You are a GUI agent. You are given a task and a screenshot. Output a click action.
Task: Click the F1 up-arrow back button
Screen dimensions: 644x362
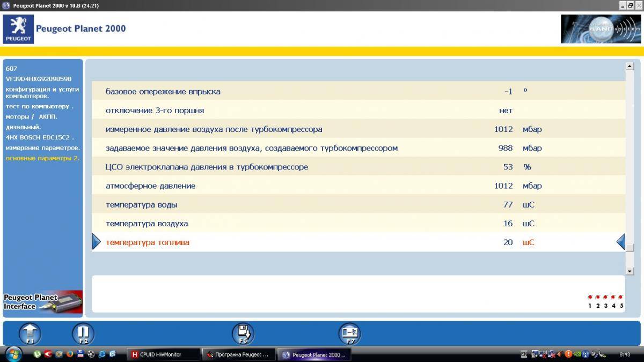pyautogui.click(x=30, y=334)
